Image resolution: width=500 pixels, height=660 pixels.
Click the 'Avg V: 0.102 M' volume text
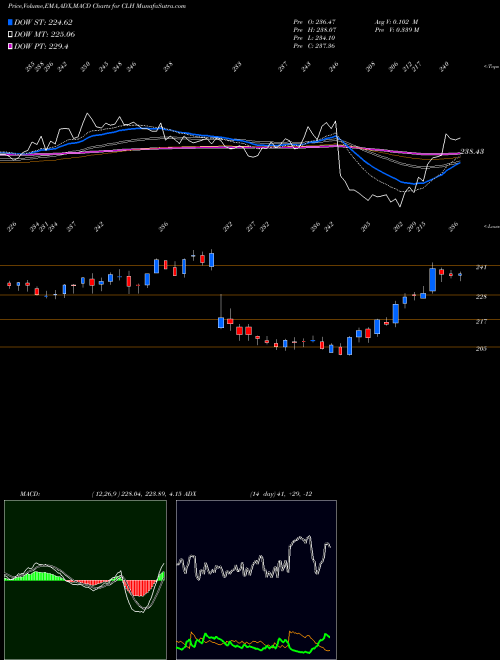[x=396, y=21]
